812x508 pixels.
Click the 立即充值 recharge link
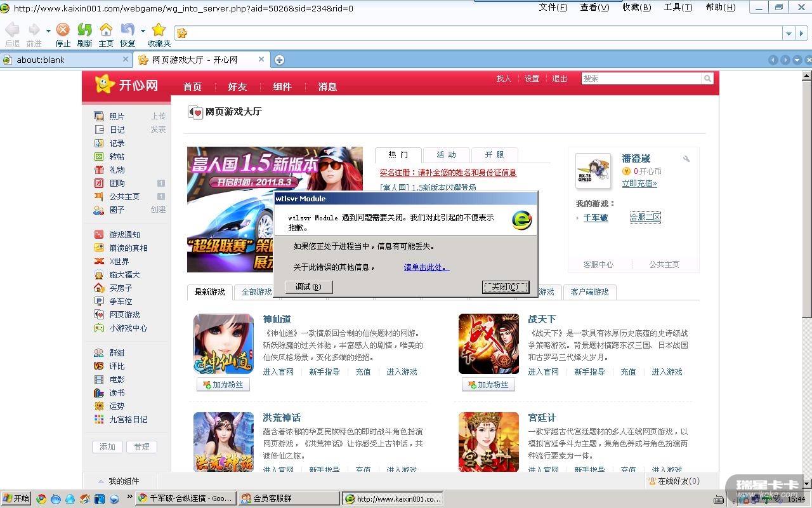tap(639, 184)
